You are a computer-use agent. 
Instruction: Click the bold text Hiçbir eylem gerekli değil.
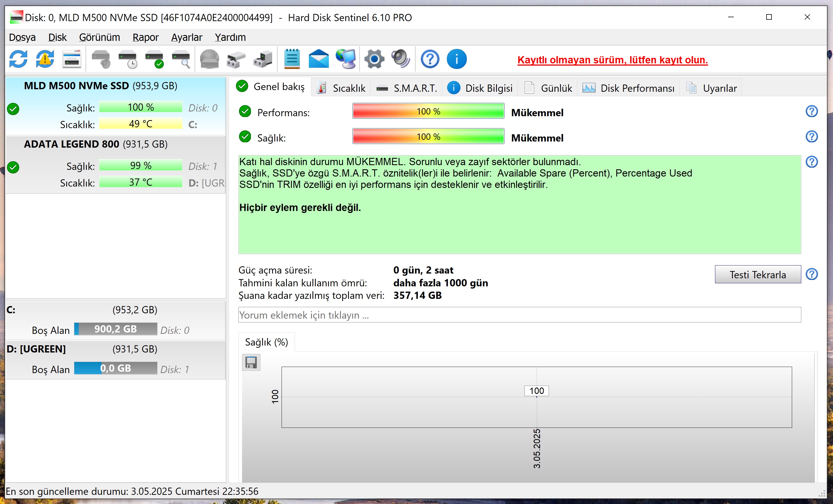(300, 207)
